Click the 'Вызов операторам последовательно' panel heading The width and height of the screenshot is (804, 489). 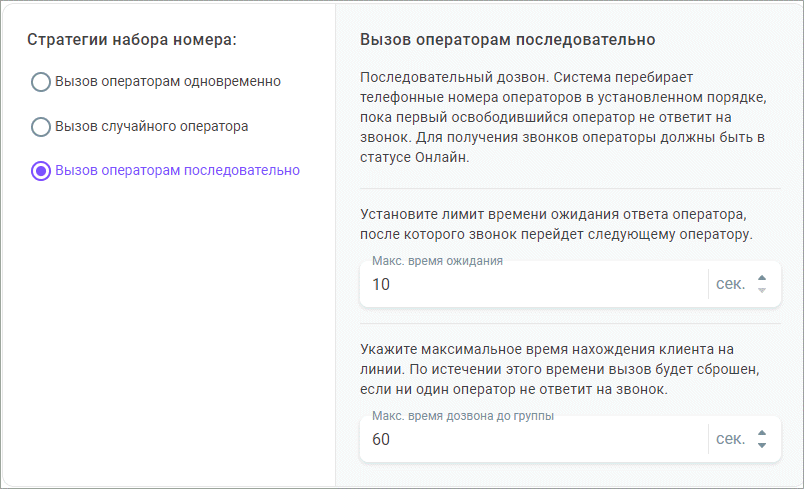pos(508,39)
